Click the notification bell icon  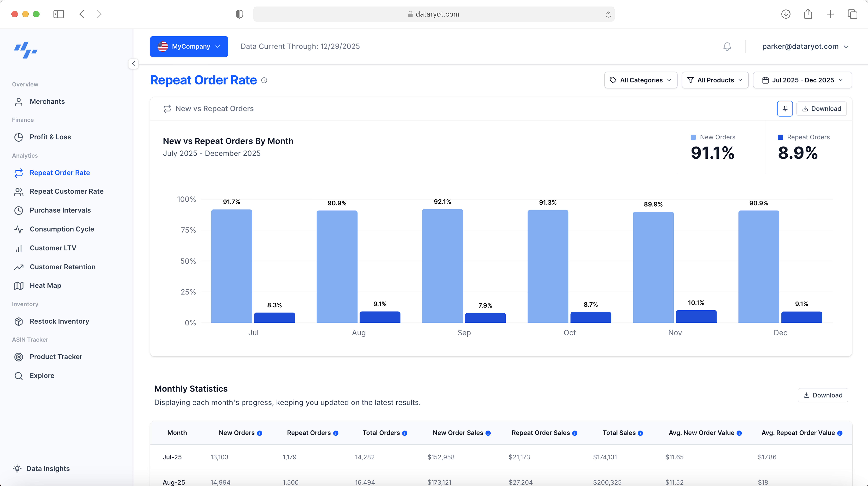(727, 46)
